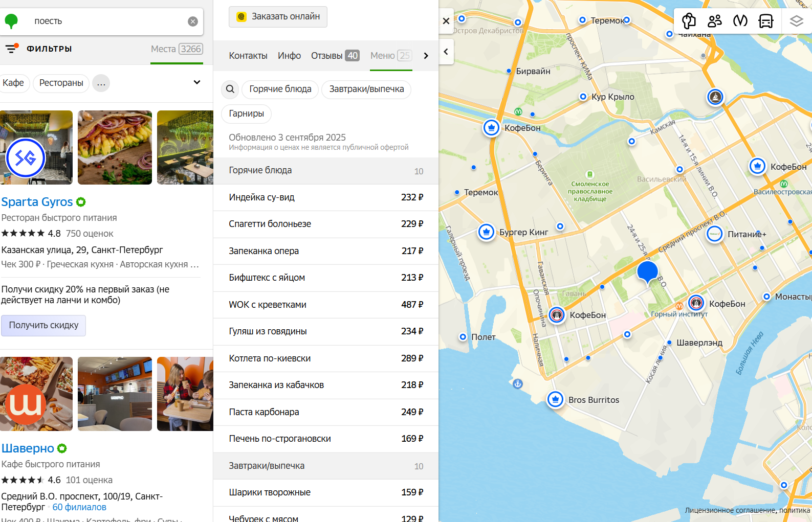The height and width of the screenshot is (522, 812).
Task: Open Питание+ map marker
Action: pos(714,234)
